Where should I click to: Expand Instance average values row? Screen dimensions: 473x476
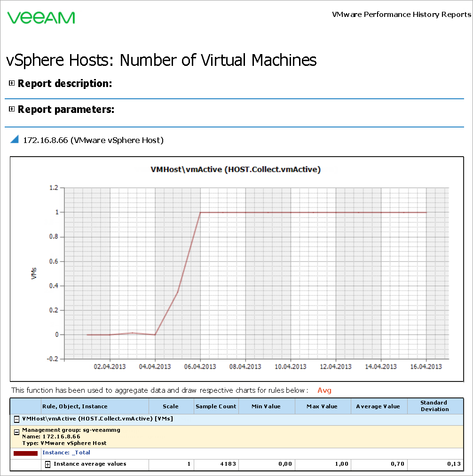tap(47, 464)
